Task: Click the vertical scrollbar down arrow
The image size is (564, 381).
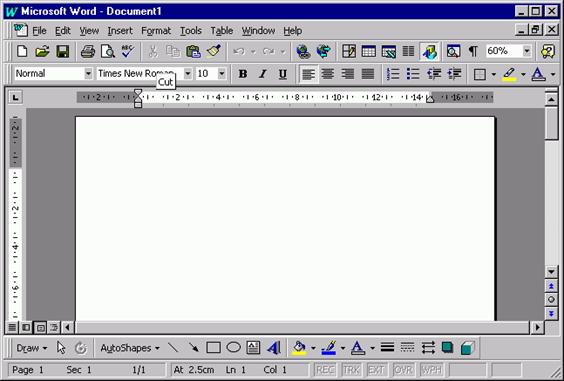Action: click(x=551, y=272)
